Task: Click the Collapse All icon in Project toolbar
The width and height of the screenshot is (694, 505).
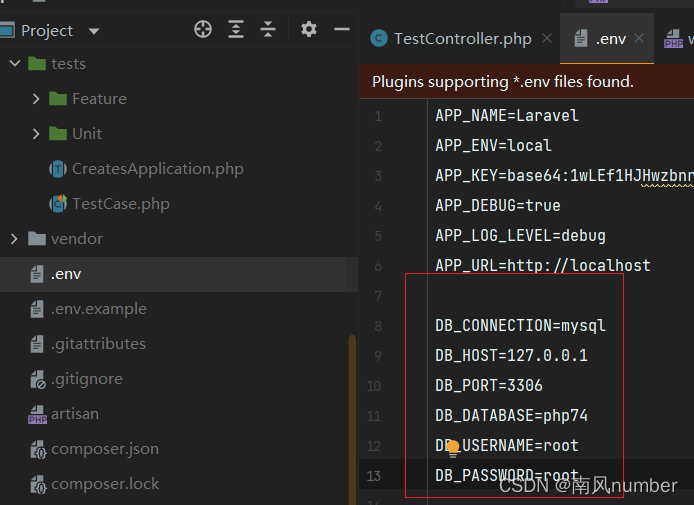Action: [268, 30]
